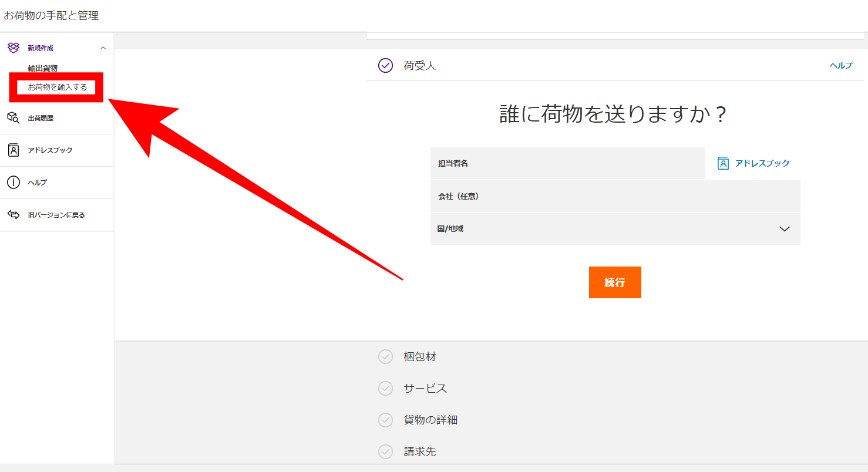Screen dimensions: 868x472
Task: Click the 貨物の詳細 step checkmark icon
Action: 385,420
